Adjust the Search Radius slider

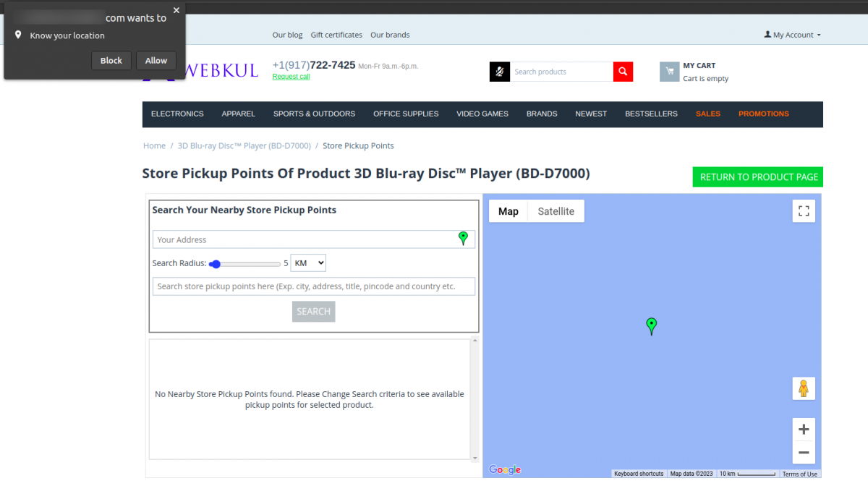point(216,264)
